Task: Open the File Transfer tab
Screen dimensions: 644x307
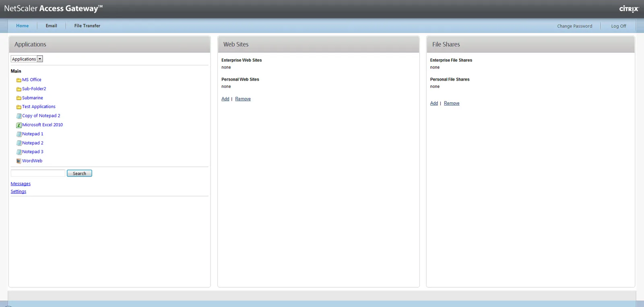Action: click(x=87, y=26)
